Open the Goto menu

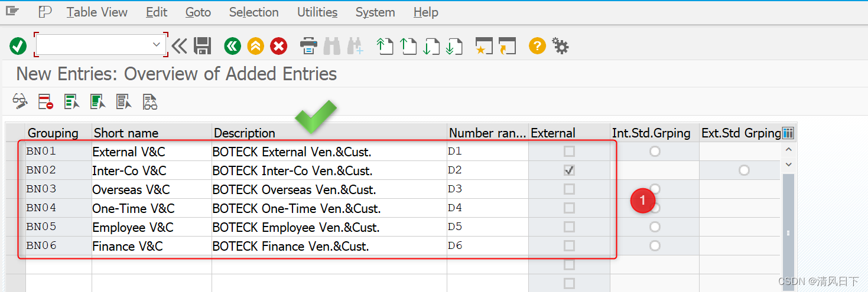click(198, 12)
